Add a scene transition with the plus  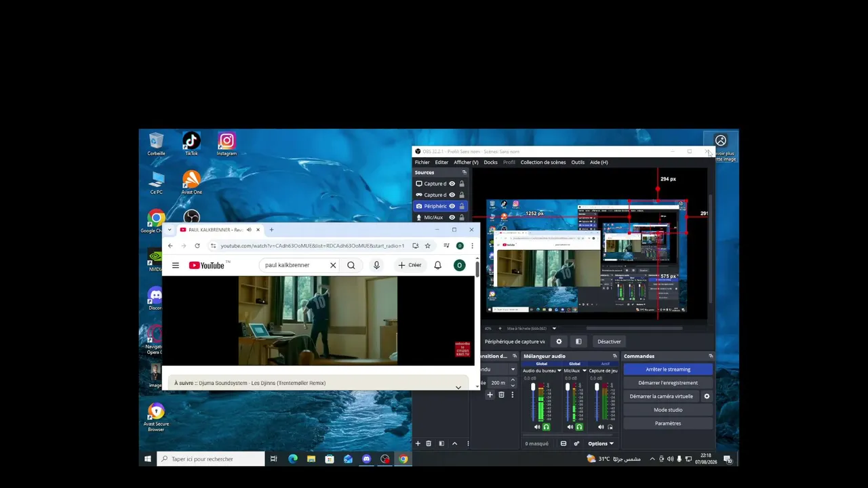[x=490, y=394]
